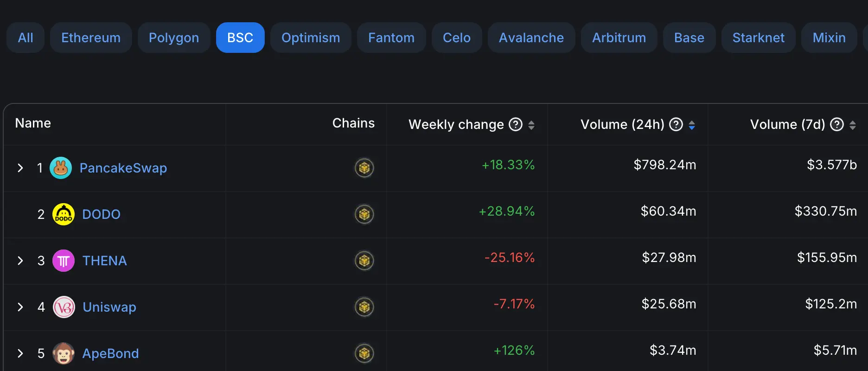Expand the Uniswap row chevron
Screen dimensions: 868x371
20,307
